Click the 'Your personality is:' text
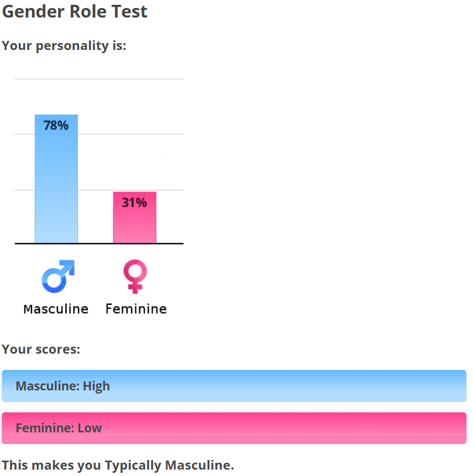 click(64, 46)
